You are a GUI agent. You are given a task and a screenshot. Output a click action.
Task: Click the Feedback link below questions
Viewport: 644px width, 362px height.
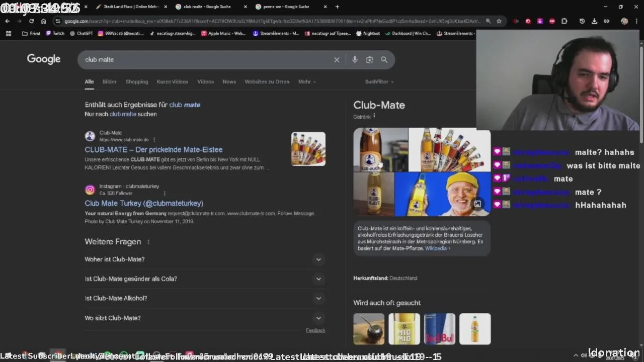pyautogui.click(x=315, y=330)
